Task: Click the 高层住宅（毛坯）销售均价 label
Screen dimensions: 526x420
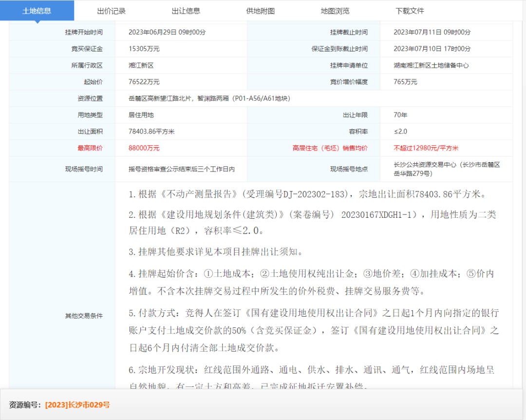Action: [330, 148]
